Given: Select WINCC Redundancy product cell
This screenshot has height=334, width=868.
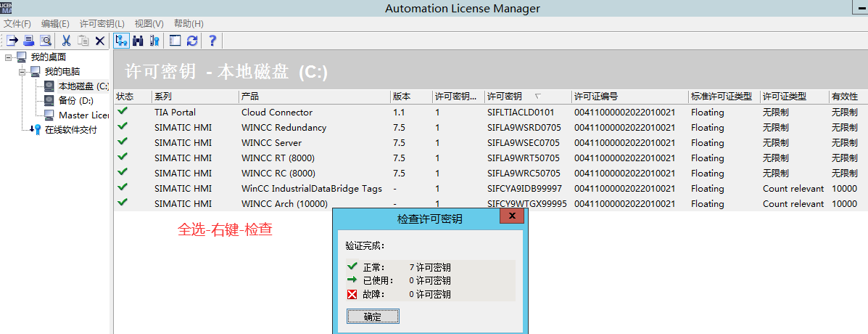Looking at the screenshot, I should click(x=284, y=127).
